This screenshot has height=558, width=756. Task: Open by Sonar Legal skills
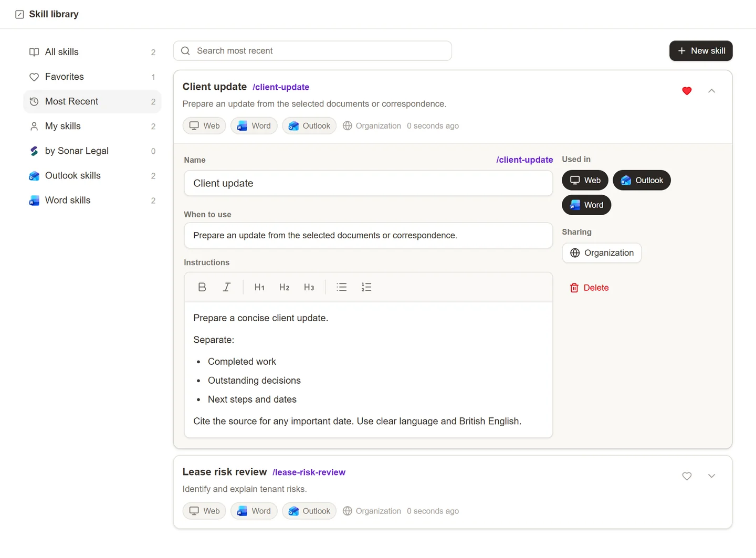(92, 151)
